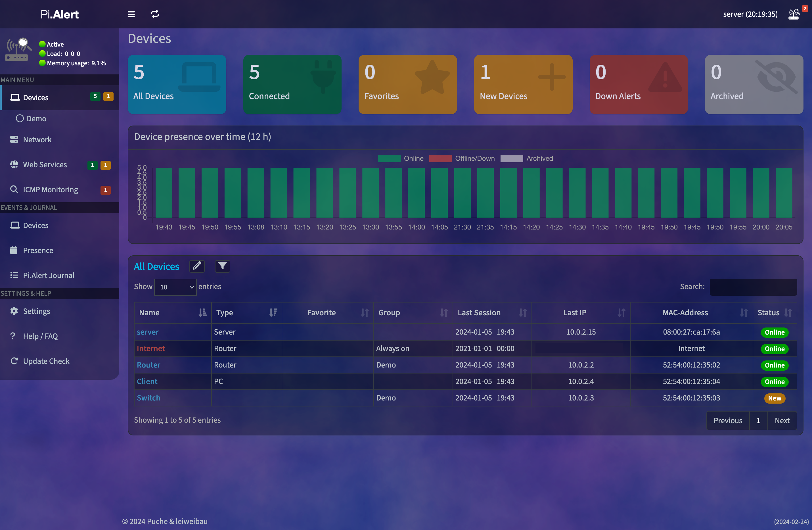Open the notifications icon with badge 2
Viewport: 812px width, 530px height.
click(x=794, y=14)
